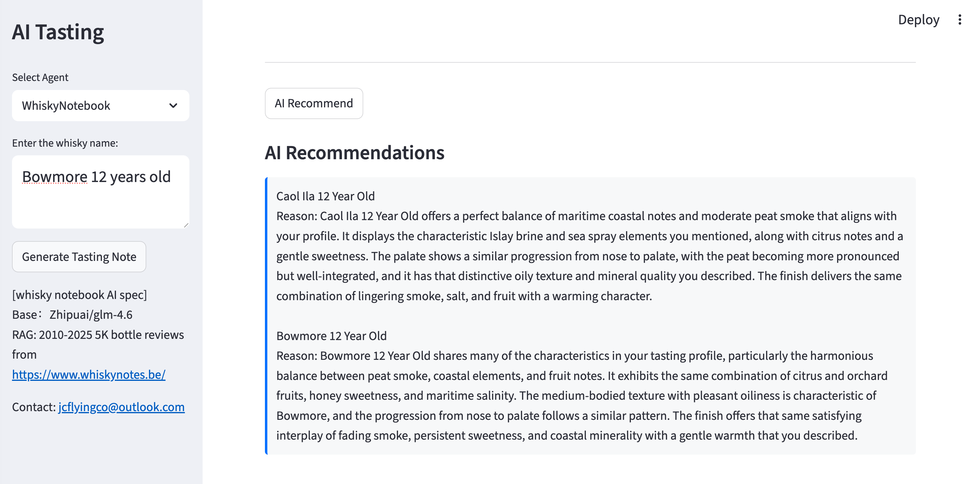
Task: Click the Select Agent label
Action: 40,77
